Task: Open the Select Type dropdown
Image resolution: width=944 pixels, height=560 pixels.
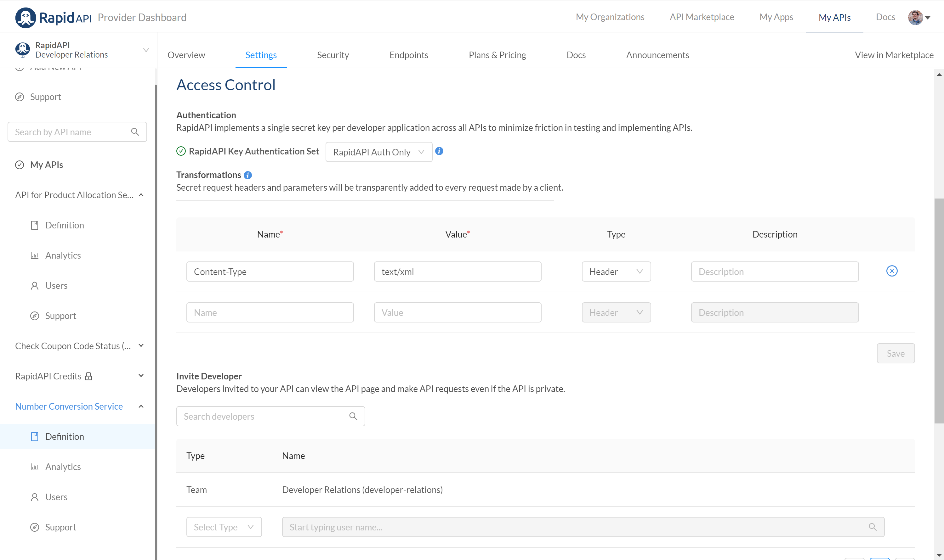Action: click(x=224, y=527)
